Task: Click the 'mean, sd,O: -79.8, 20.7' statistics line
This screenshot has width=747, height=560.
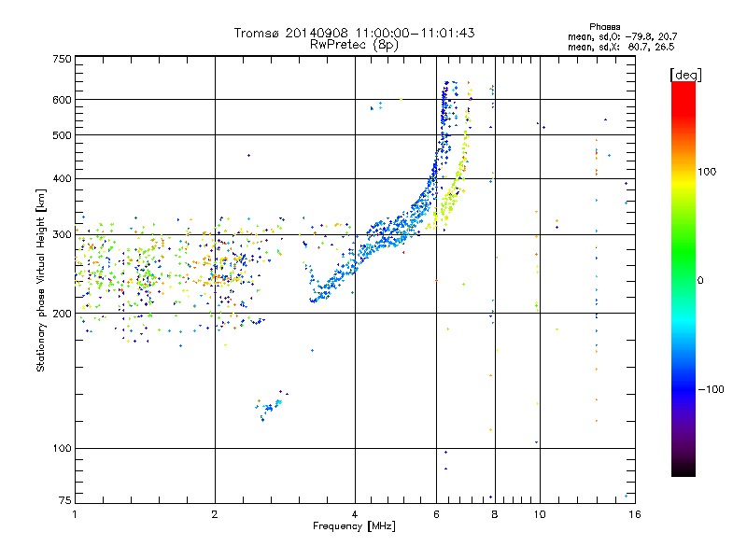Action: [x=622, y=36]
